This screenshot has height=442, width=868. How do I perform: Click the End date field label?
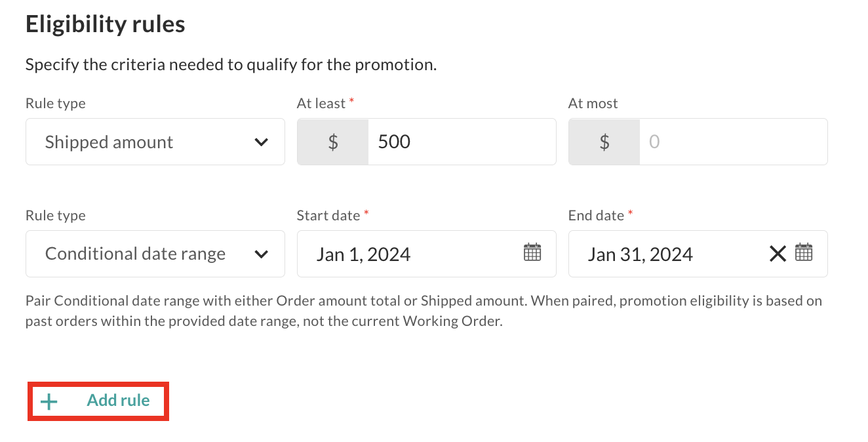(597, 216)
